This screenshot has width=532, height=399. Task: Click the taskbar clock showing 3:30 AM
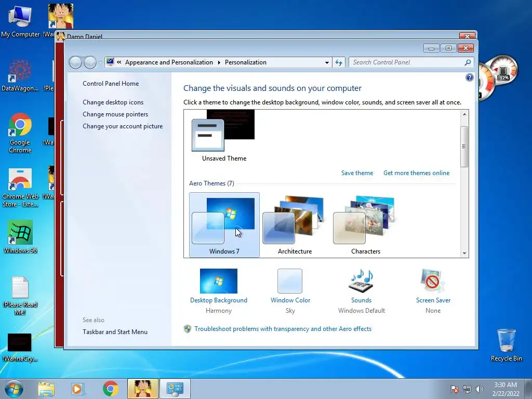tap(506, 389)
